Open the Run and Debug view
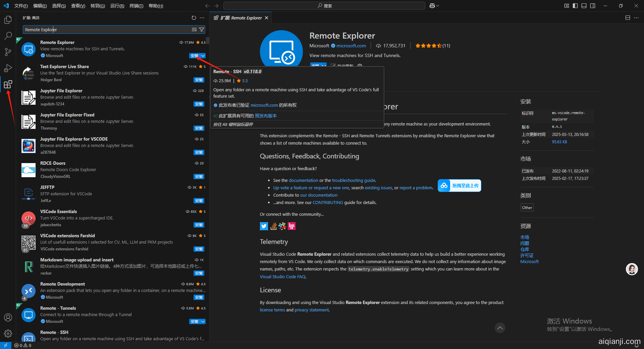The height and width of the screenshot is (349, 644). [x=8, y=68]
